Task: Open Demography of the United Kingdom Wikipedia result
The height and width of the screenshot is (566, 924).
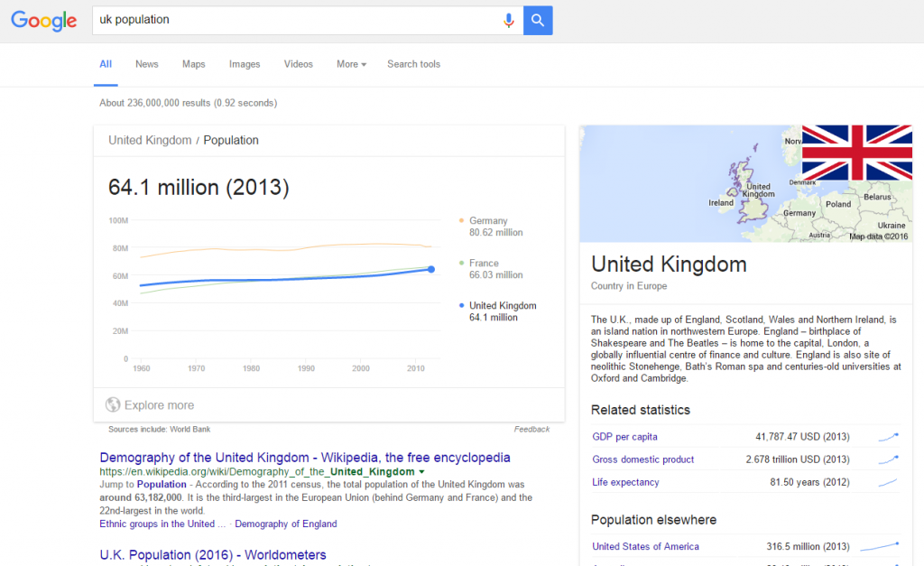Action: coord(305,458)
